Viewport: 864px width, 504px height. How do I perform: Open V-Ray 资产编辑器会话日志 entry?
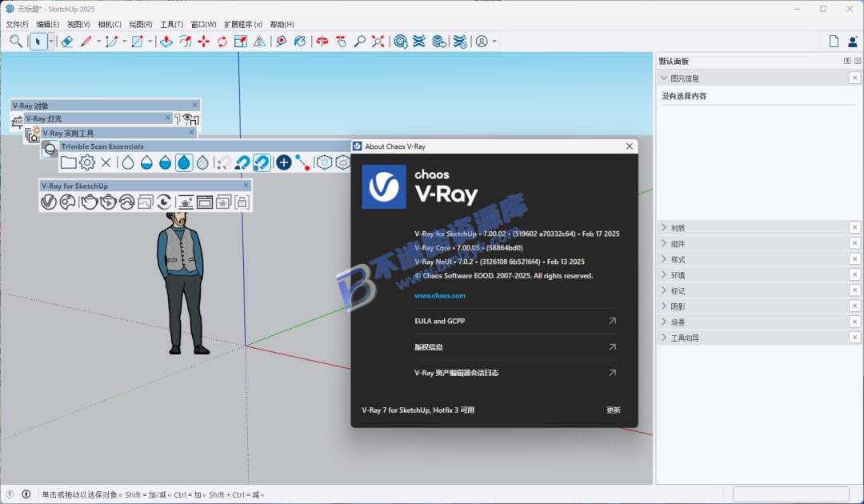coord(514,373)
